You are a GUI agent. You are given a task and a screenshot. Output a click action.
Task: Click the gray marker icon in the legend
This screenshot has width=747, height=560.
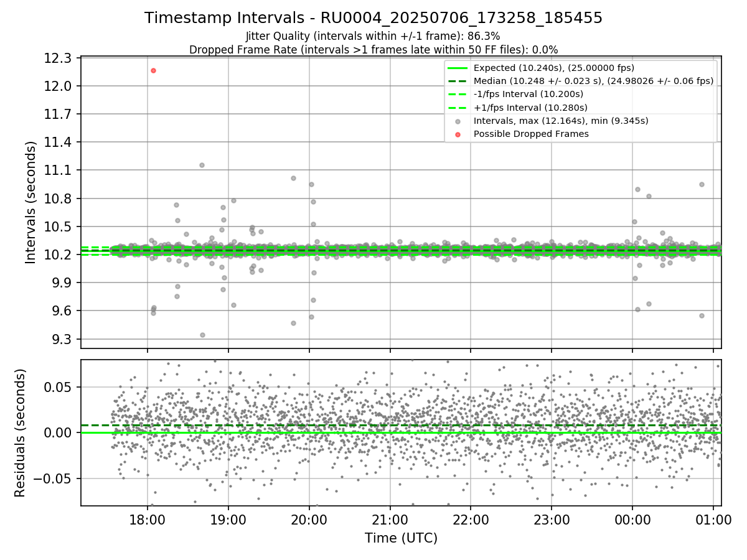click(x=458, y=121)
